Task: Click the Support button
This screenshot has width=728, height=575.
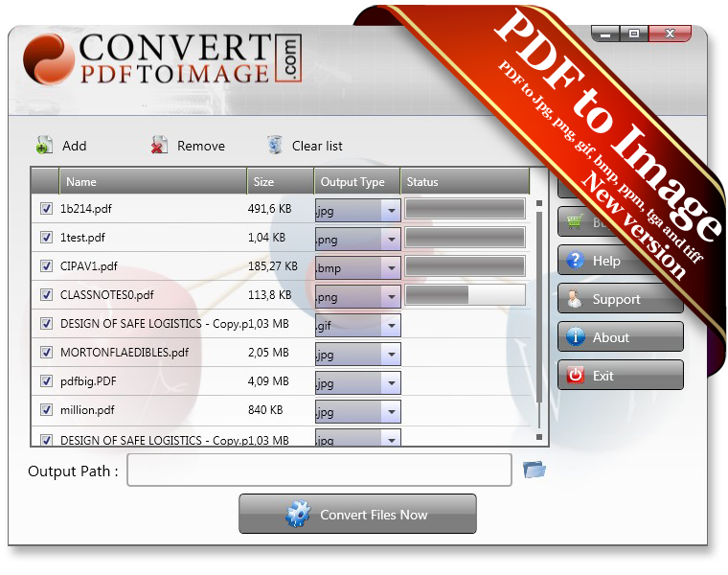Action: (x=621, y=299)
